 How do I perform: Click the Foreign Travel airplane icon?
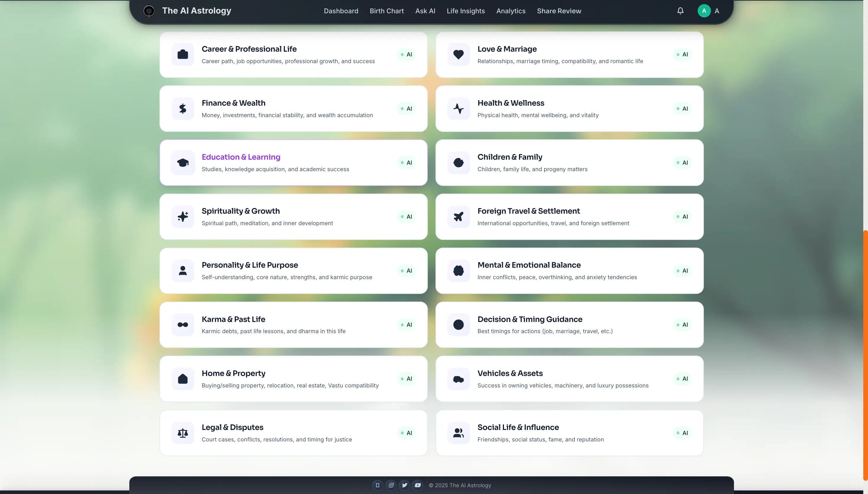pyautogui.click(x=459, y=217)
